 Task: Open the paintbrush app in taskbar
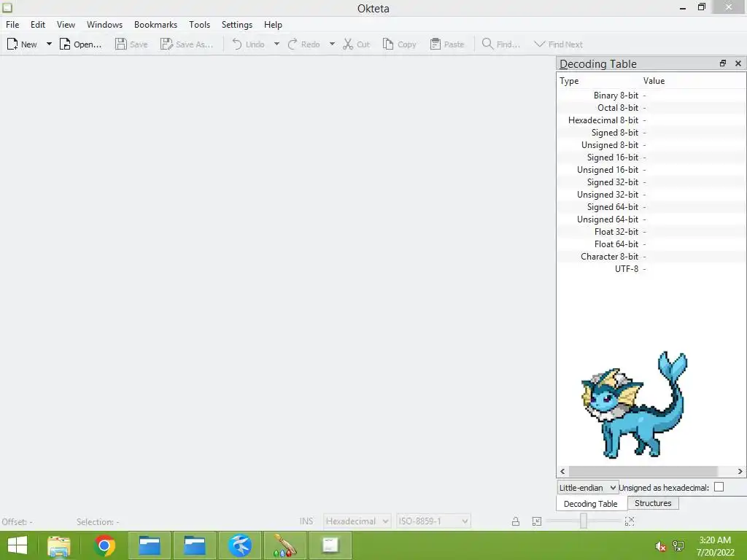click(x=285, y=545)
